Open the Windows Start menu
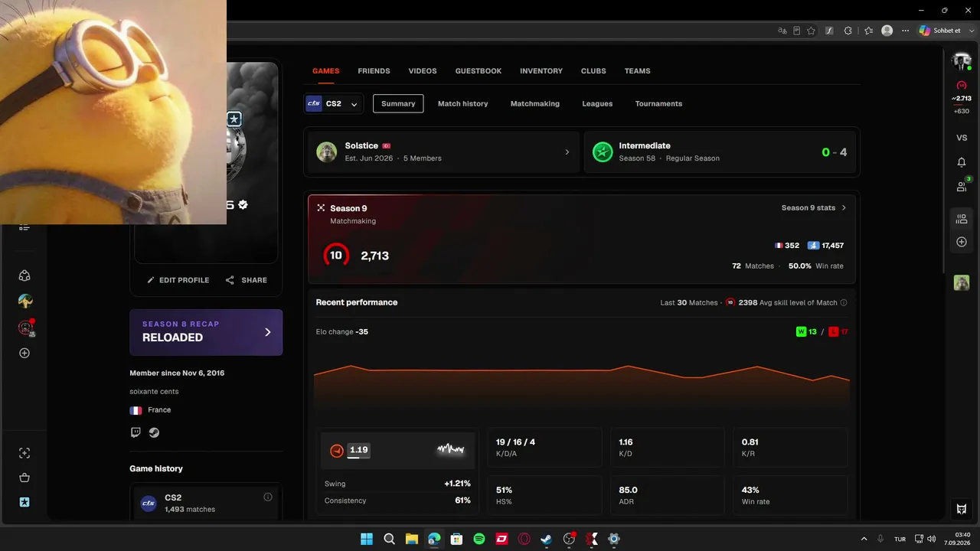The image size is (980, 551). (x=367, y=539)
